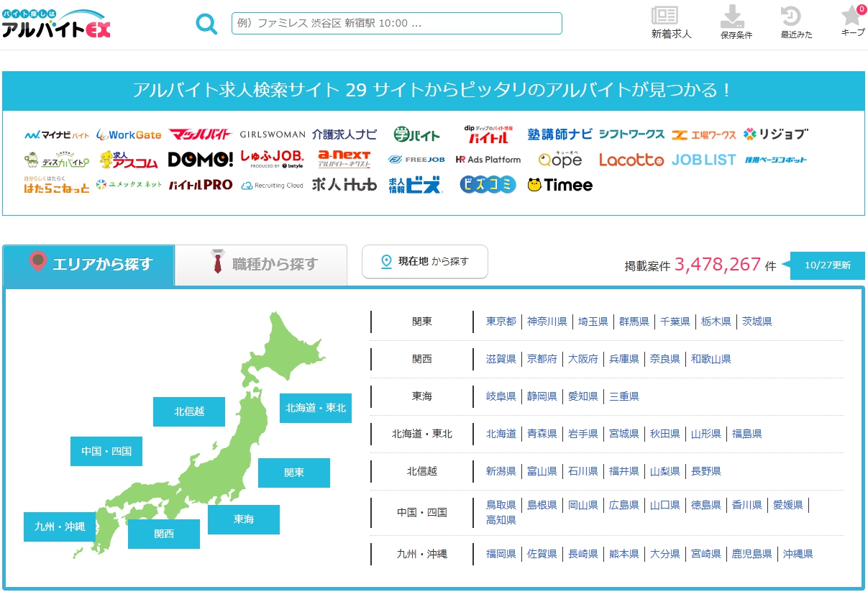This screenshot has height=592, width=868.
Task: Click the マッハバイト logo
Action: (200, 135)
